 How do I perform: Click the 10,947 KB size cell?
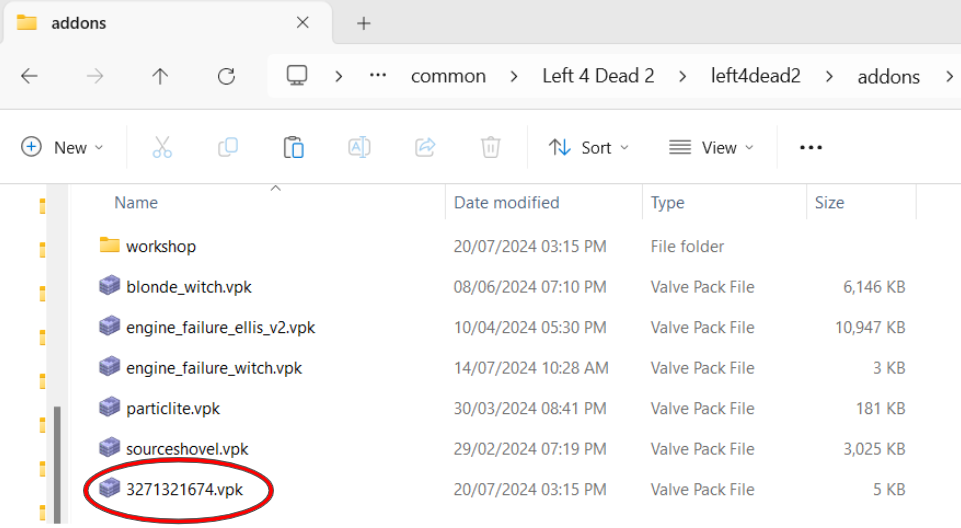click(x=870, y=327)
